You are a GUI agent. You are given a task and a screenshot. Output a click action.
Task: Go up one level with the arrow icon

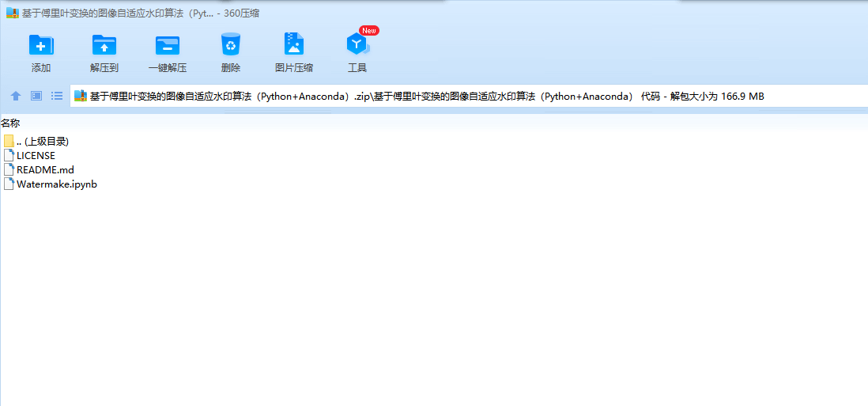(x=16, y=96)
